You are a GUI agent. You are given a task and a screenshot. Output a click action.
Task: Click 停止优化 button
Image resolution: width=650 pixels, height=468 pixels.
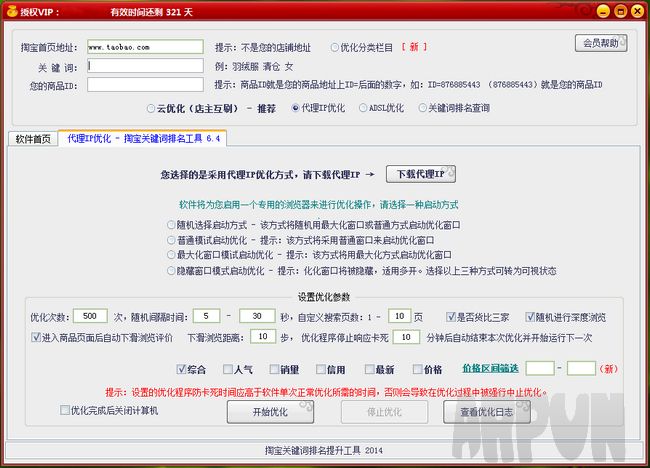click(x=384, y=412)
